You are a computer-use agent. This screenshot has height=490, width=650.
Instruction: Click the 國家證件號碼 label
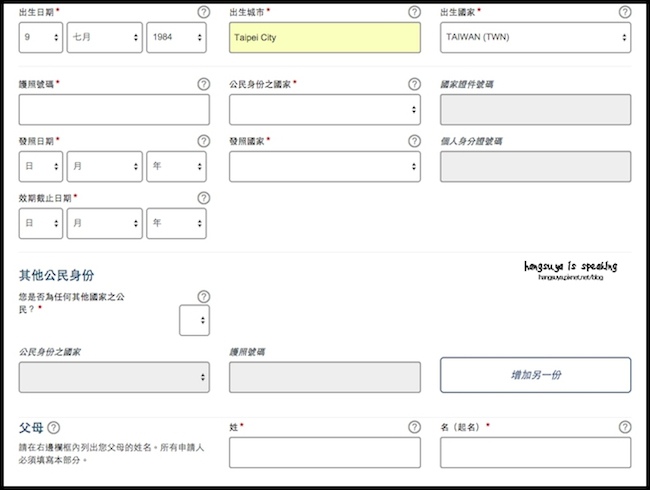pos(467,85)
